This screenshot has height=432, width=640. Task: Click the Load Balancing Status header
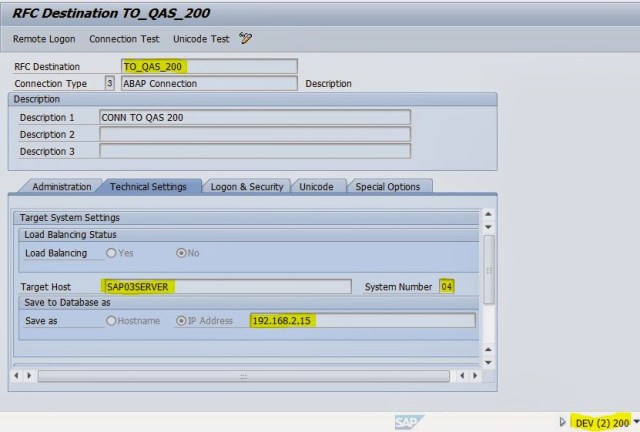pyautogui.click(x=70, y=235)
